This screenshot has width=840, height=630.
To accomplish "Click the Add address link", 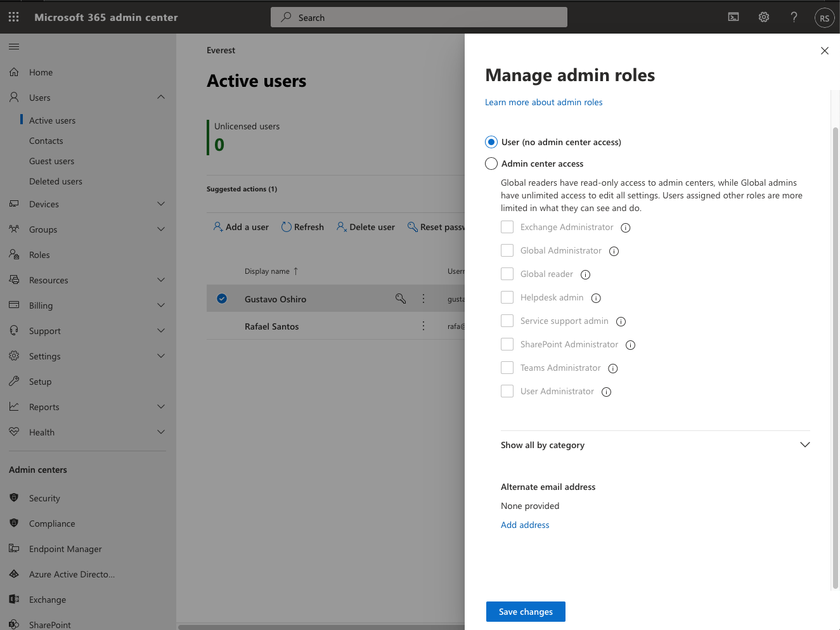I will click(525, 525).
